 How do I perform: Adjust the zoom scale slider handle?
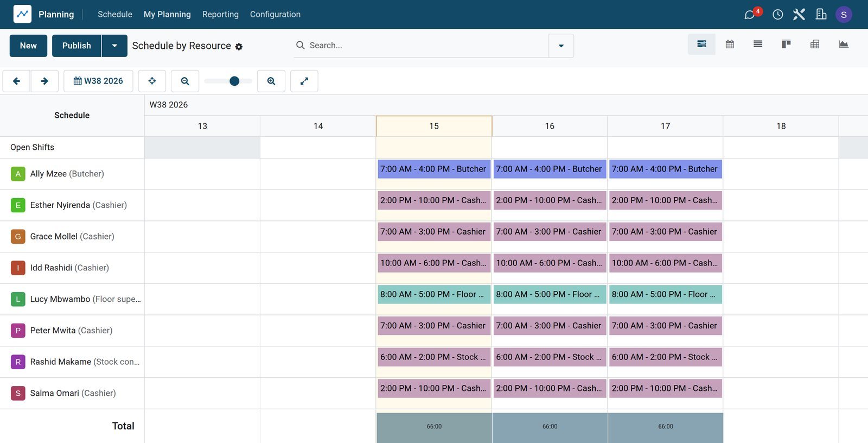(x=234, y=81)
